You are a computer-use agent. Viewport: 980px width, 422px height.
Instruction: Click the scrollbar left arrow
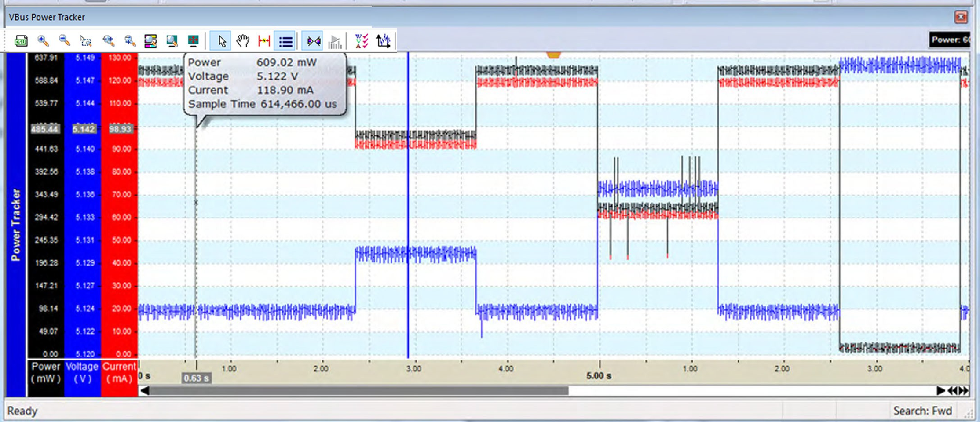coord(144,390)
